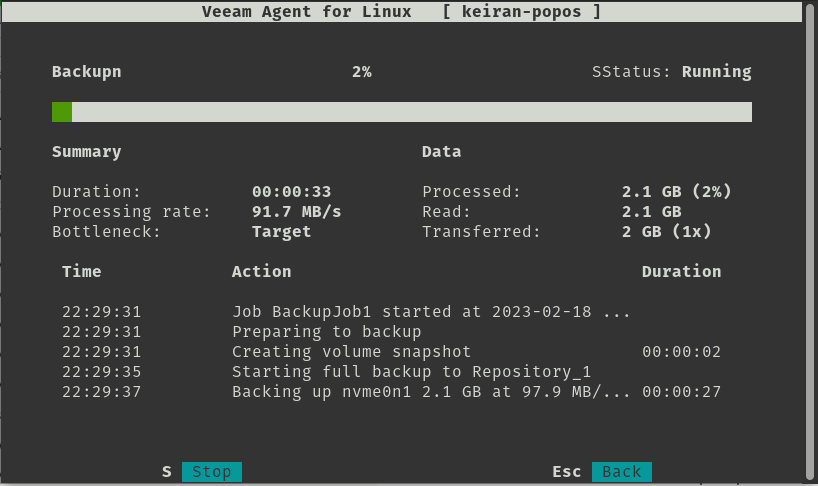
Task: Click the Summary section heading
Action: [87, 152]
